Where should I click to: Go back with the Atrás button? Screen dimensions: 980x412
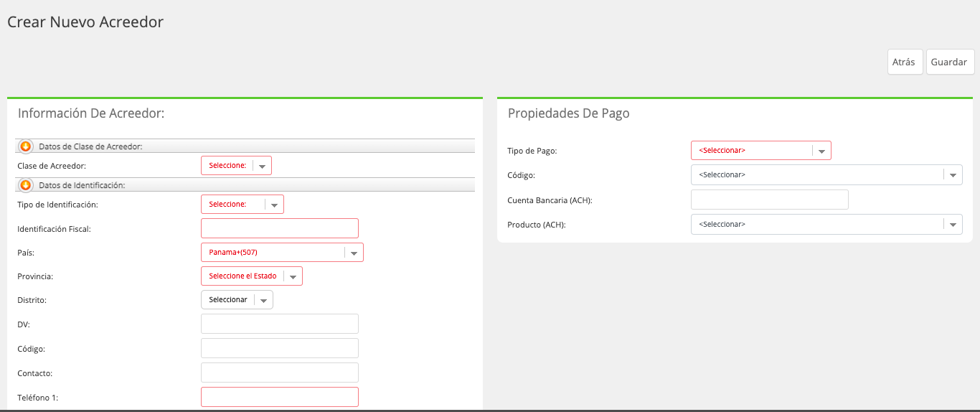905,62
